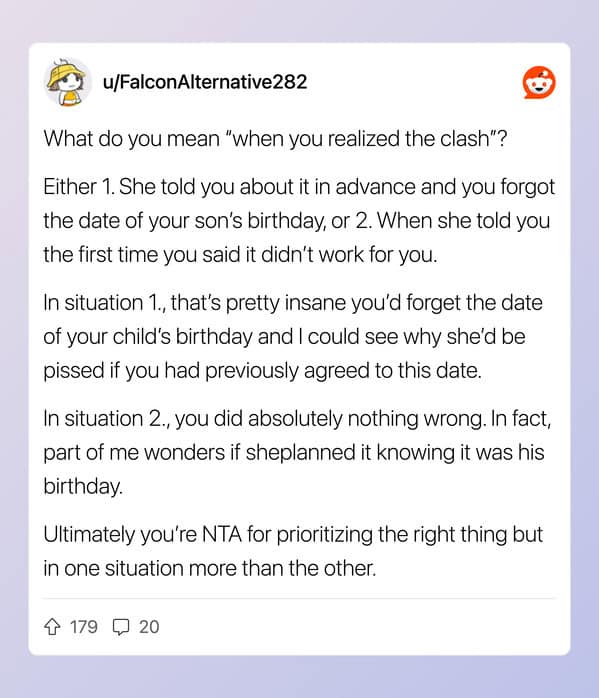Screen dimensions: 599x698
Task: Click the divider line above vote counts
Action: click(299, 598)
